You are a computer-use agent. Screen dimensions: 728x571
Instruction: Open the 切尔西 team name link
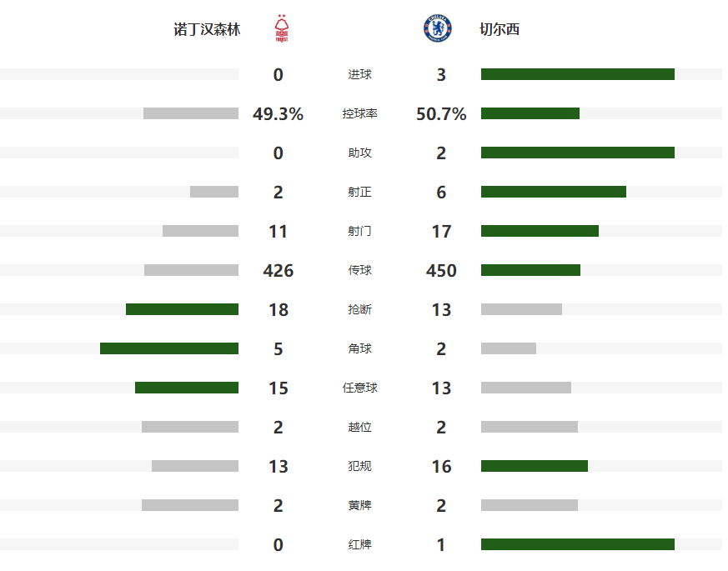(x=500, y=30)
